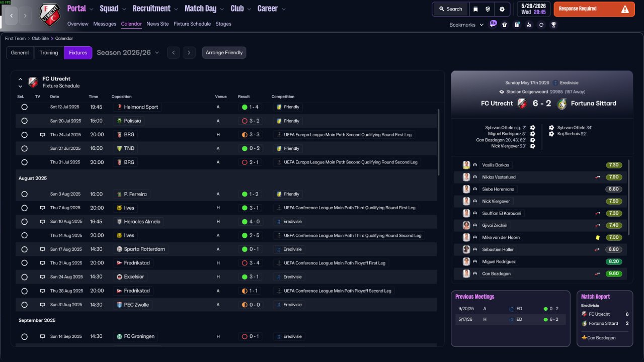Viewport: 644px width, 362px height.
Task: Click the FC Utrecht club badge in header
Action: point(50,15)
